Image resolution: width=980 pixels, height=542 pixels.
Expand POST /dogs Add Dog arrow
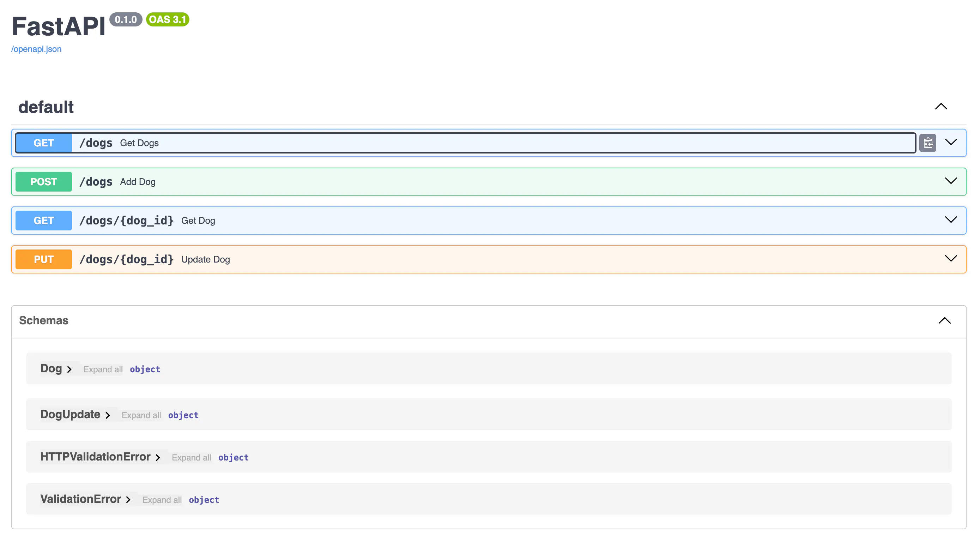coord(951,181)
